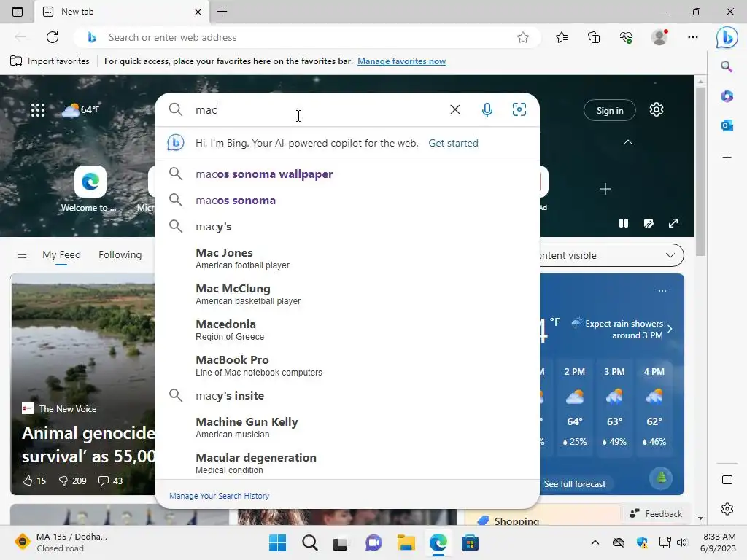
Task: Choose Macular degeneration suggestion
Action: point(347,463)
